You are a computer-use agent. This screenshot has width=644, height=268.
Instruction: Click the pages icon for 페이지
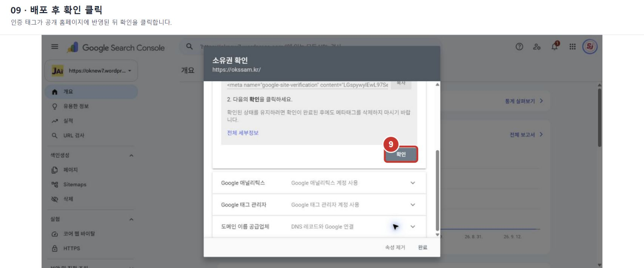[55, 170]
